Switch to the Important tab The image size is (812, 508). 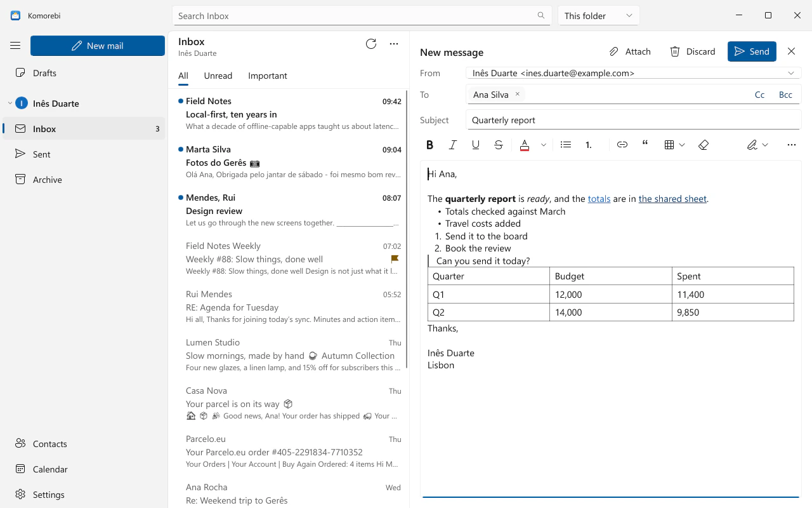coord(268,76)
